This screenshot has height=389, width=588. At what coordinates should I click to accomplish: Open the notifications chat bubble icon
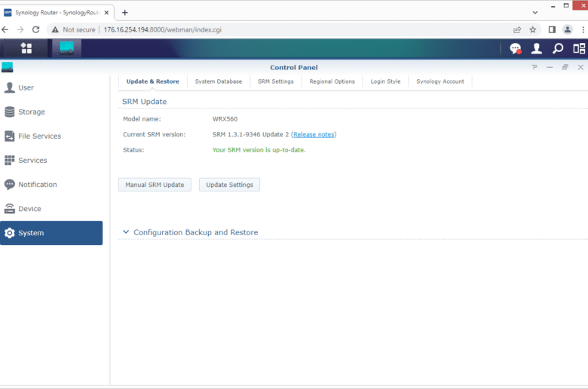click(515, 48)
